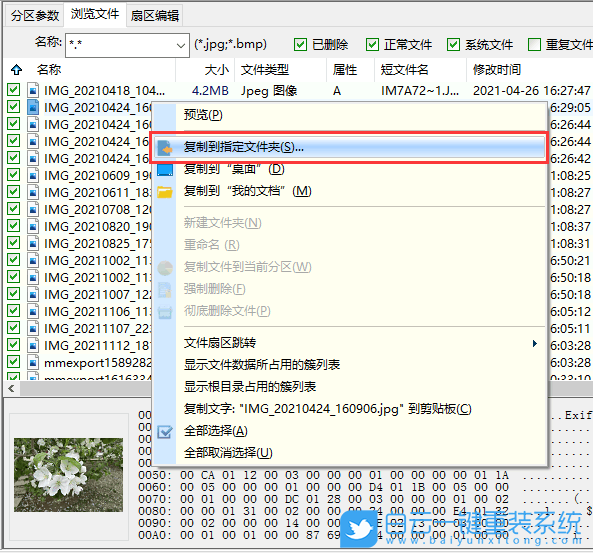Click the checkmark icon beside 全部选择(A)
This screenshot has height=553, width=593.
[165, 432]
